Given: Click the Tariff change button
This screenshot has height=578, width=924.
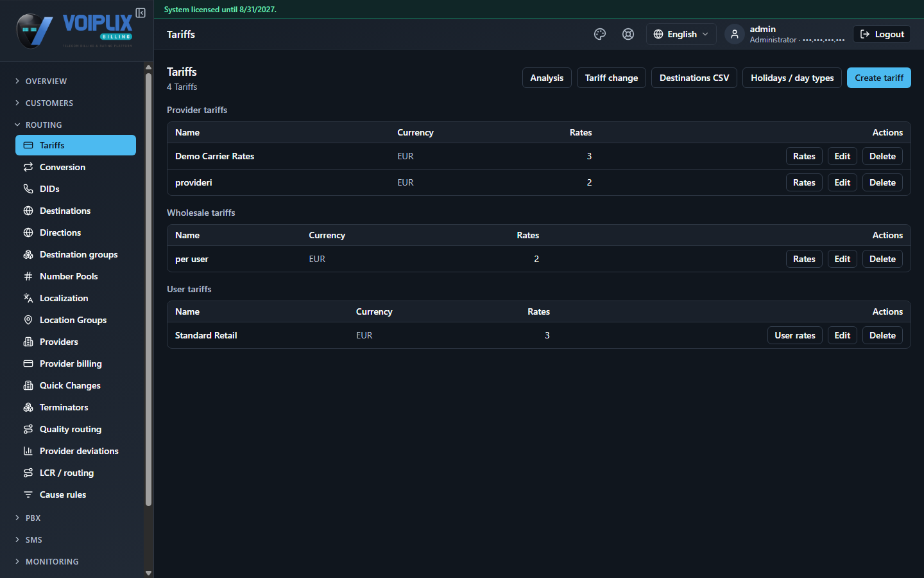Looking at the screenshot, I should (612, 78).
